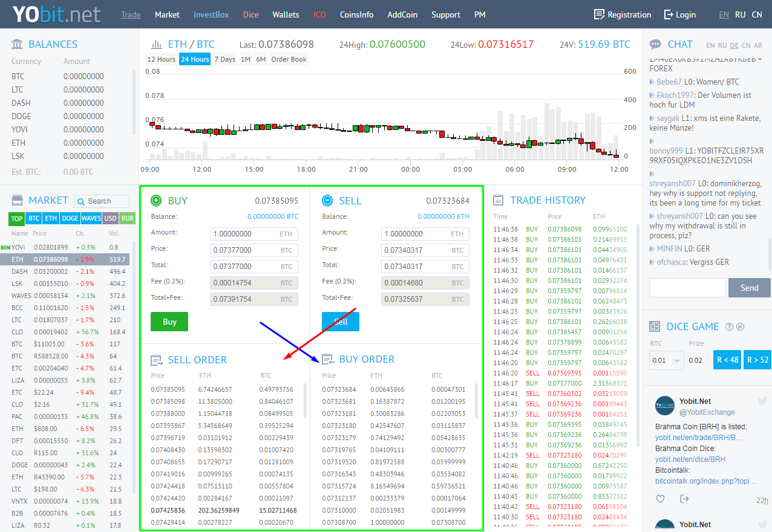The width and height of the screenshot is (772, 532).
Task: Click the Dice Game question mark icon
Action: pyautogui.click(x=729, y=326)
